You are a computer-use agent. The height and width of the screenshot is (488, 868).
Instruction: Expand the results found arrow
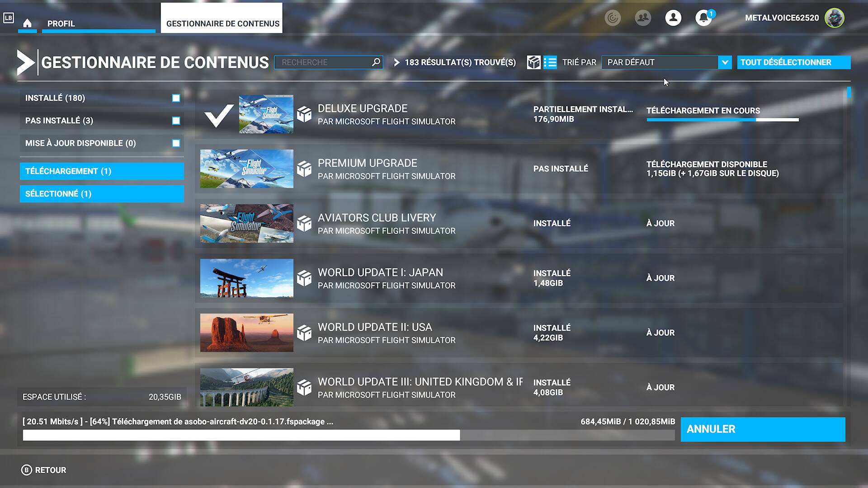coord(396,62)
